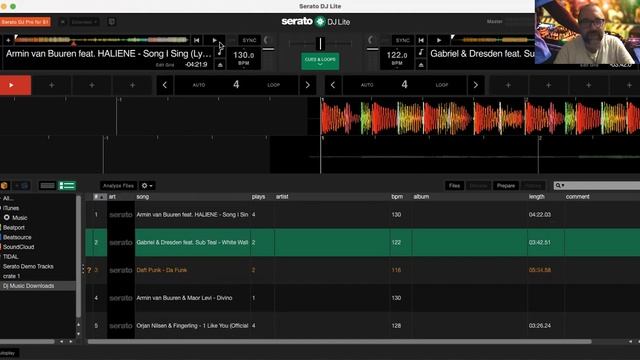Set fourth cue point on left deck
640x360 pixels.
click(132, 85)
